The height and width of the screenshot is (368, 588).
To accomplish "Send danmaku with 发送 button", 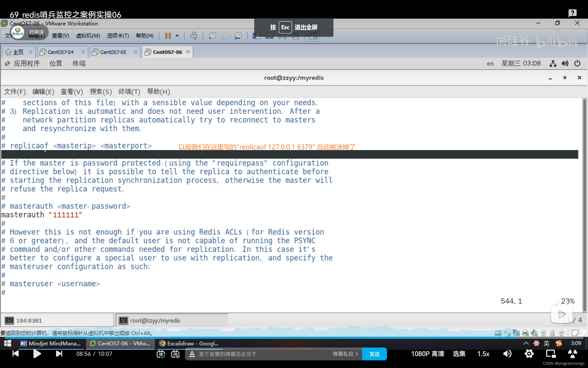I will click(374, 354).
